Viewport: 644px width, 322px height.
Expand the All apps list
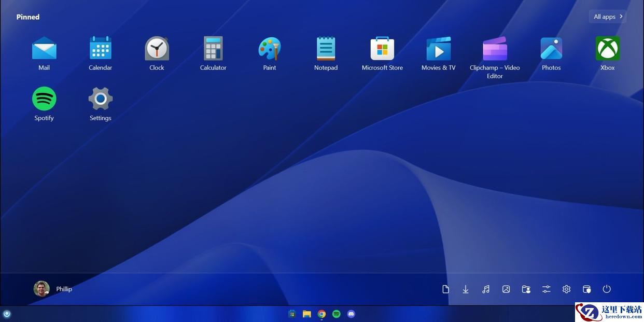point(608,17)
